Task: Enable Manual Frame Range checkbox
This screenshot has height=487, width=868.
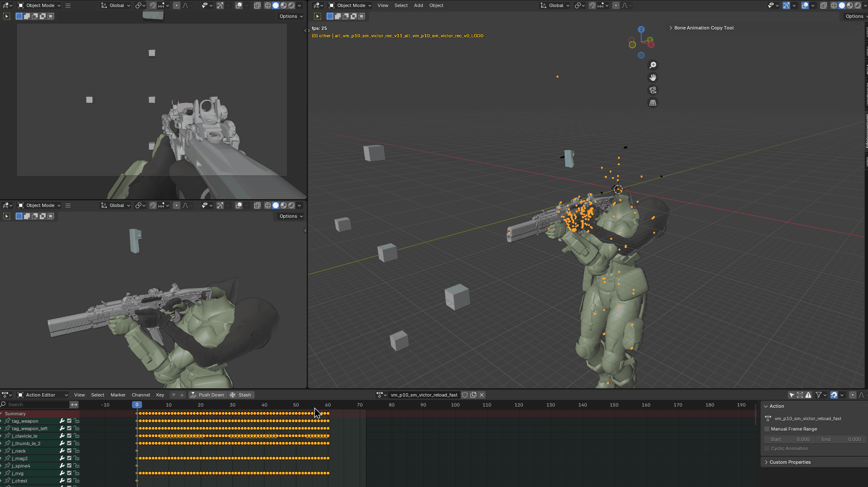Action: click(767, 429)
